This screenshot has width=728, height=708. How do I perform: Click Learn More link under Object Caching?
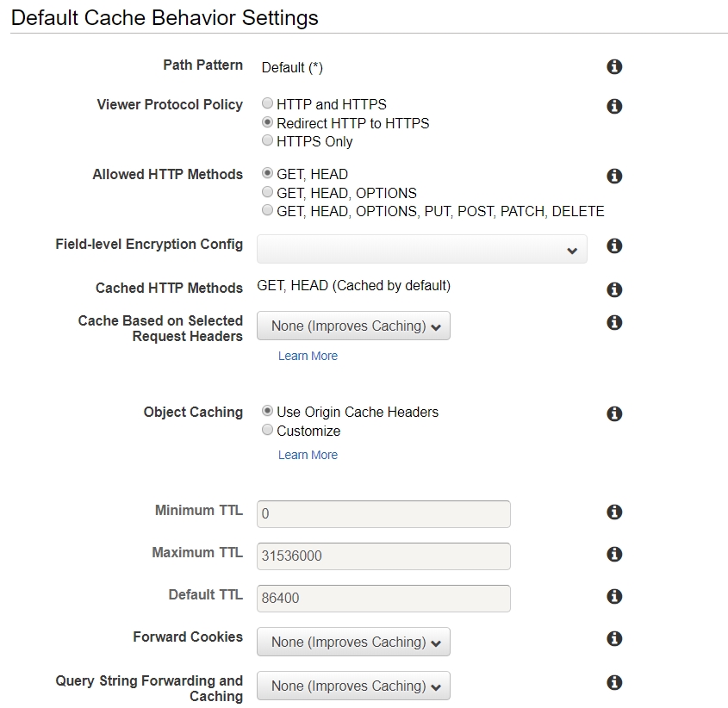click(x=308, y=455)
